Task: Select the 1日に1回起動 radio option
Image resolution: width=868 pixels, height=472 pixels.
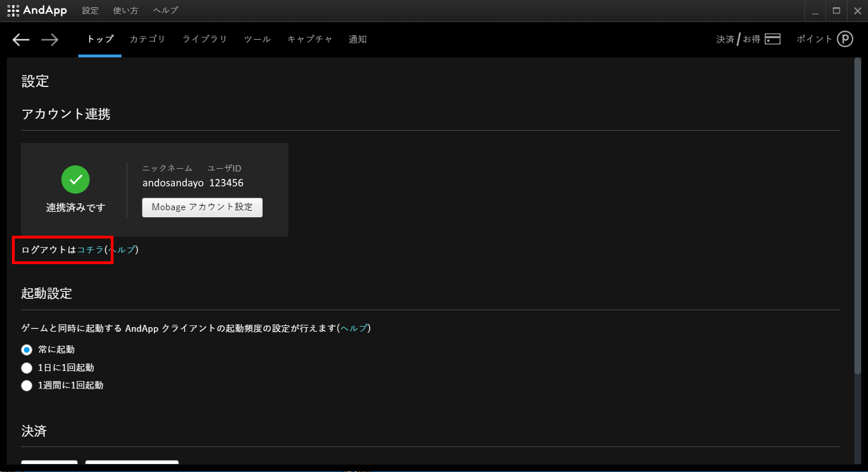Action: pyautogui.click(x=27, y=368)
